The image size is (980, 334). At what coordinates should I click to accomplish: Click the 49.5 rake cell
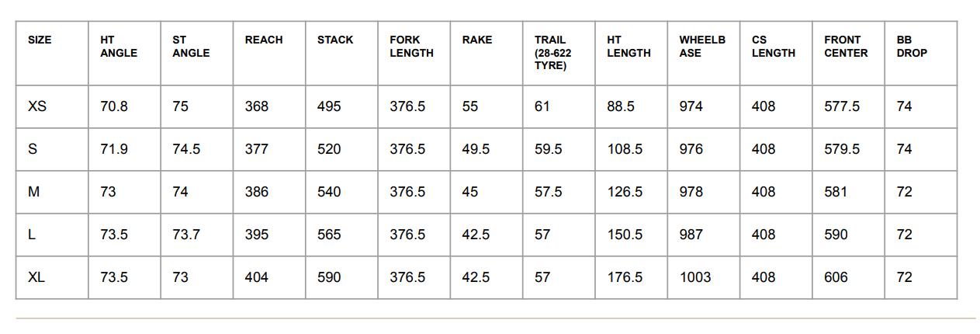pyautogui.click(x=476, y=149)
